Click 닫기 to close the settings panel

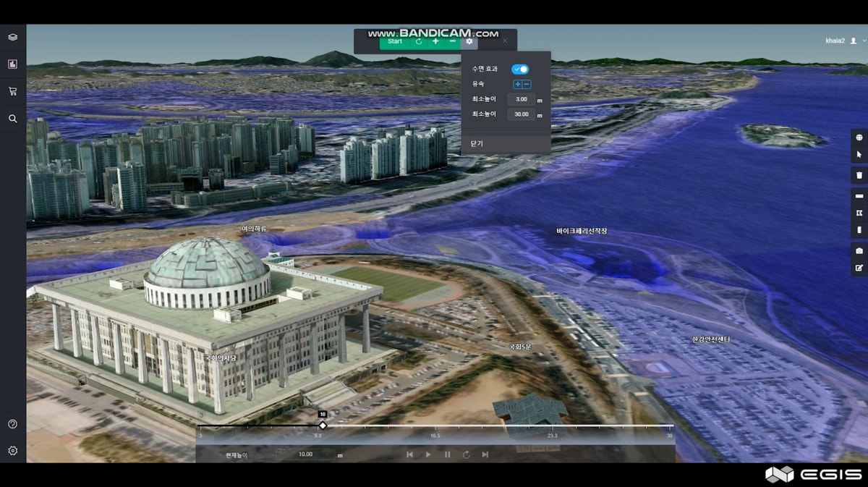pyautogui.click(x=477, y=143)
